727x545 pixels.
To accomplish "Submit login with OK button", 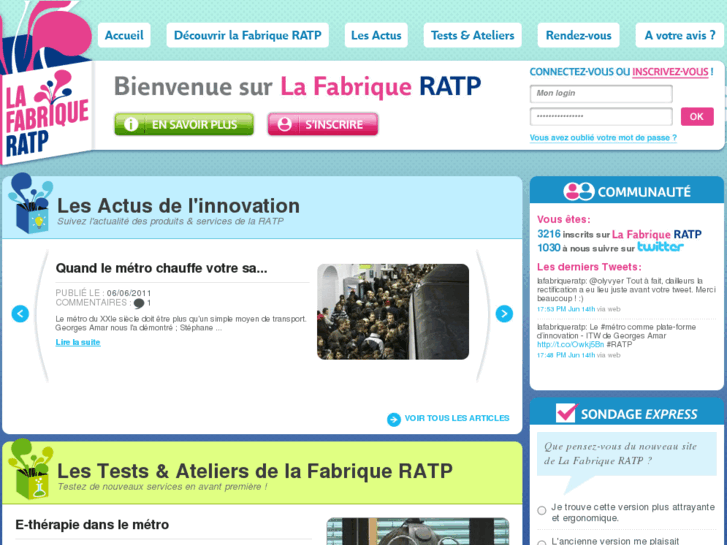I will point(697,116).
